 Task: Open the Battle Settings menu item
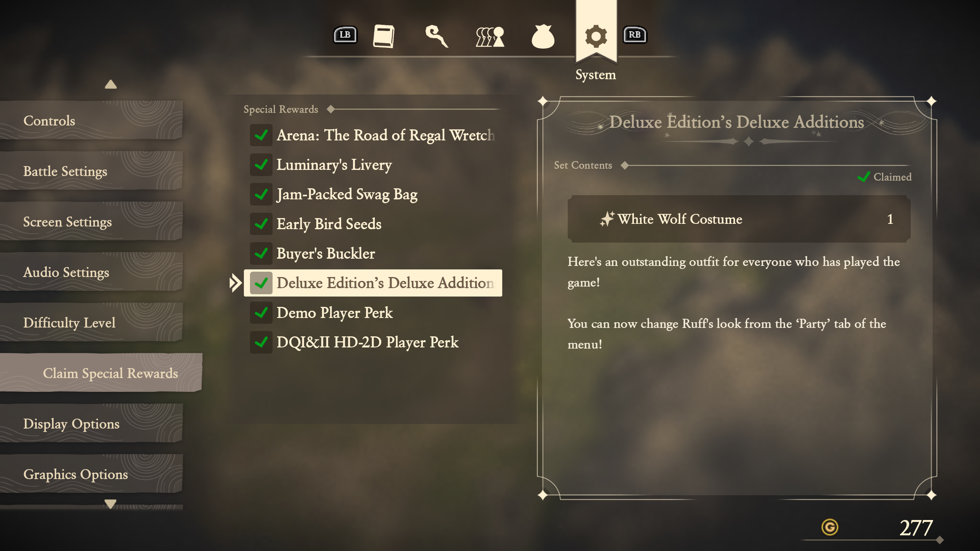(x=91, y=171)
